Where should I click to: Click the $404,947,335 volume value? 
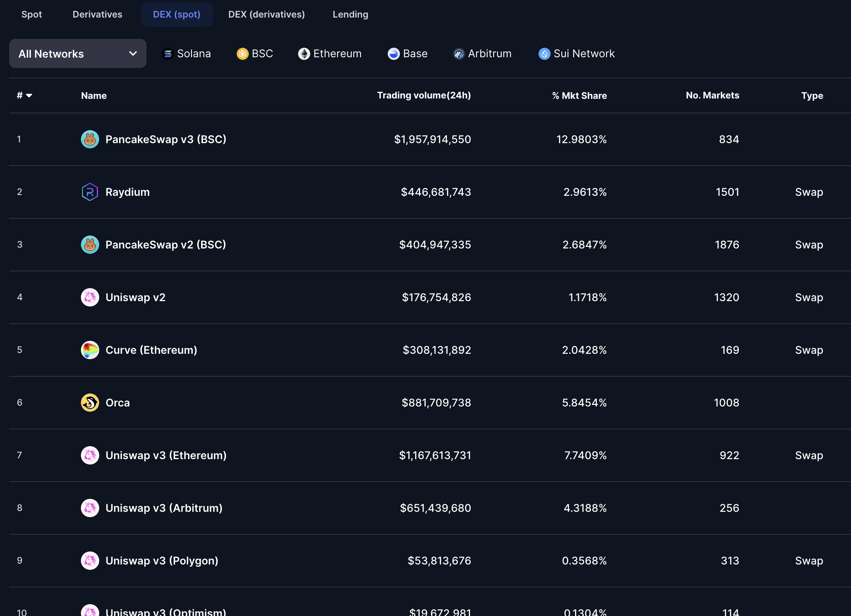(435, 245)
